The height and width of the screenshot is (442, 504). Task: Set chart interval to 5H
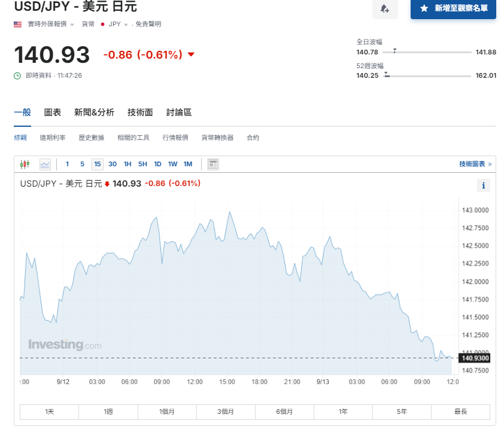142,164
